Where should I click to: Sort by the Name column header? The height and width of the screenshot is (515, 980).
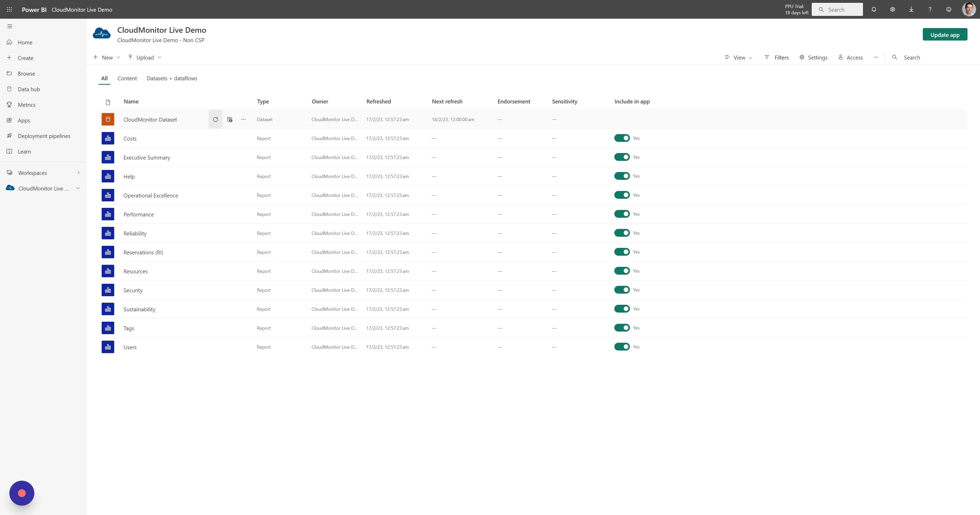131,102
